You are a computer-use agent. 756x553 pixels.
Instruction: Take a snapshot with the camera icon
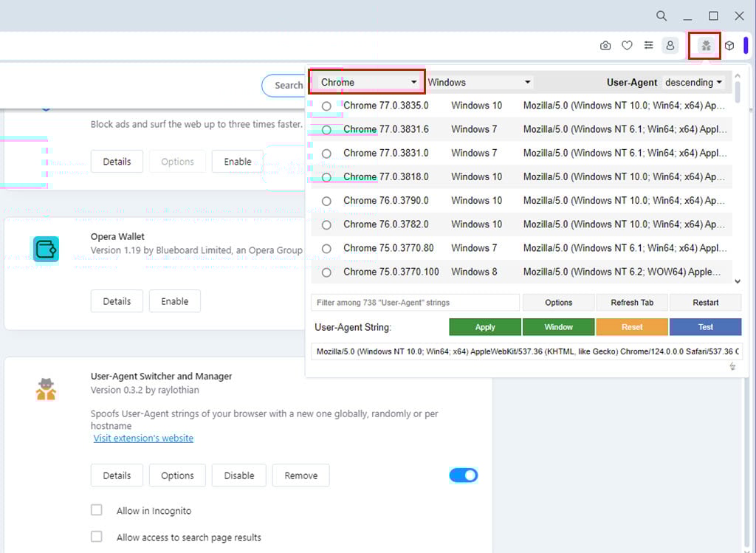point(605,45)
